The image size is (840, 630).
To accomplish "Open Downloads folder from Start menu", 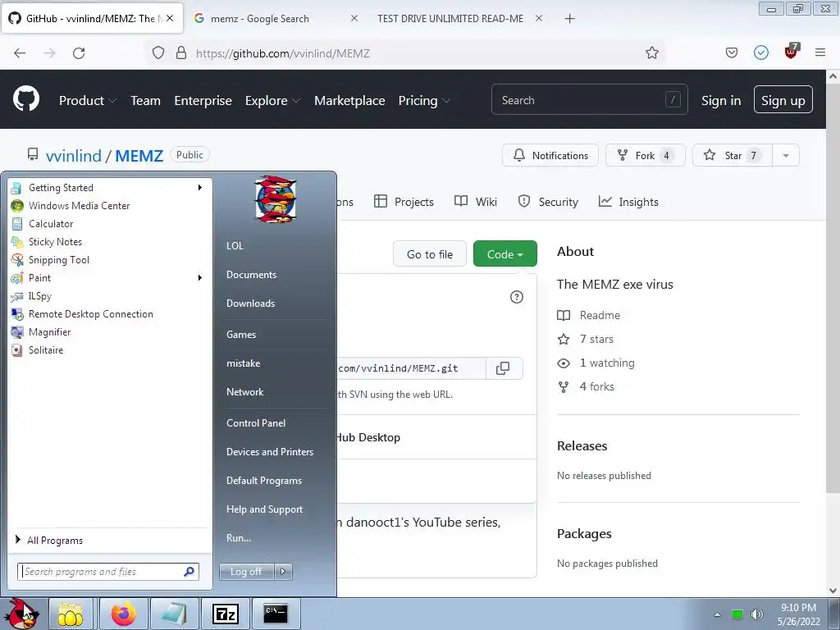I will (251, 304).
